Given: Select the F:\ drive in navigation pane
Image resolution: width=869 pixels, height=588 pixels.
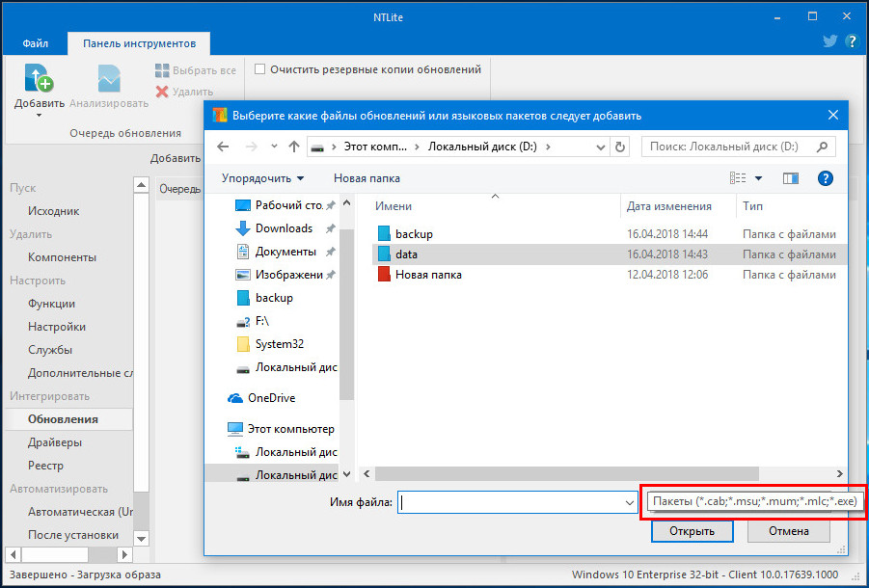Looking at the screenshot, I should [253, 321].
